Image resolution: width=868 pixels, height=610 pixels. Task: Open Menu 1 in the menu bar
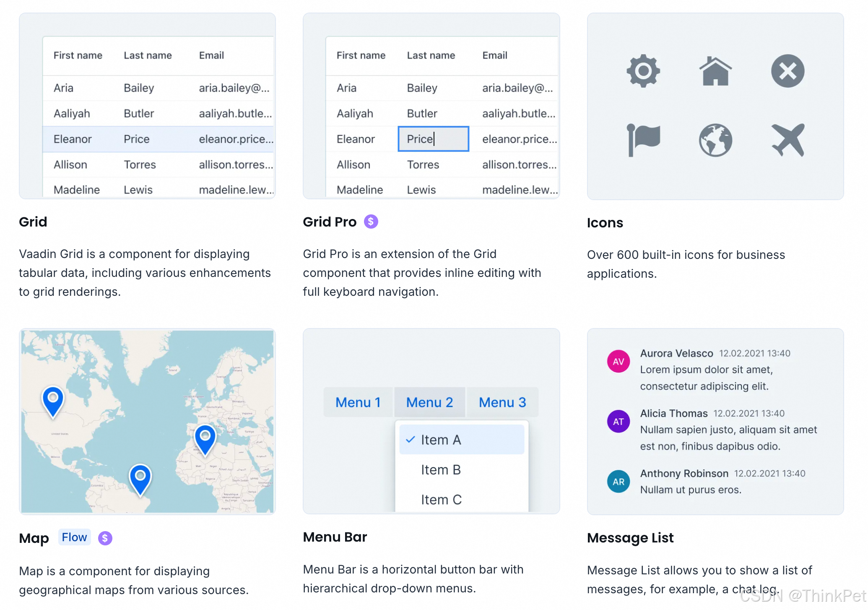pos(358,402)
